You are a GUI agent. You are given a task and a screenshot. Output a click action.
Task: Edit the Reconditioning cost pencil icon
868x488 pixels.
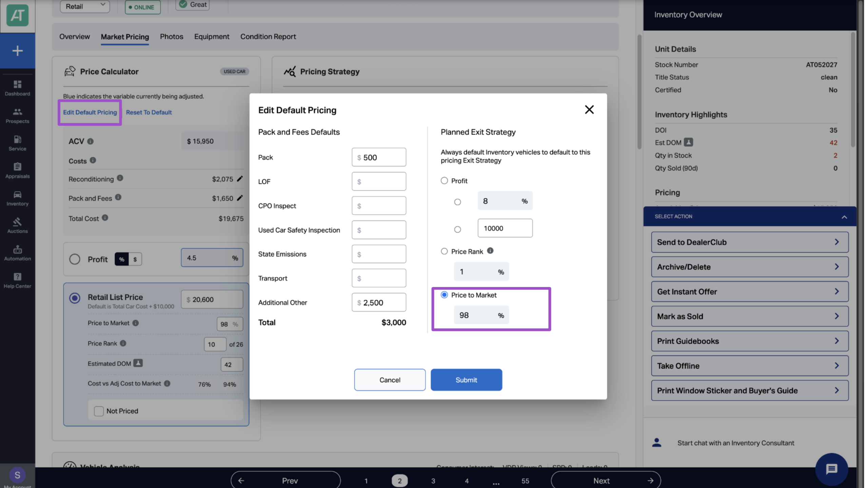click(240, 179)
